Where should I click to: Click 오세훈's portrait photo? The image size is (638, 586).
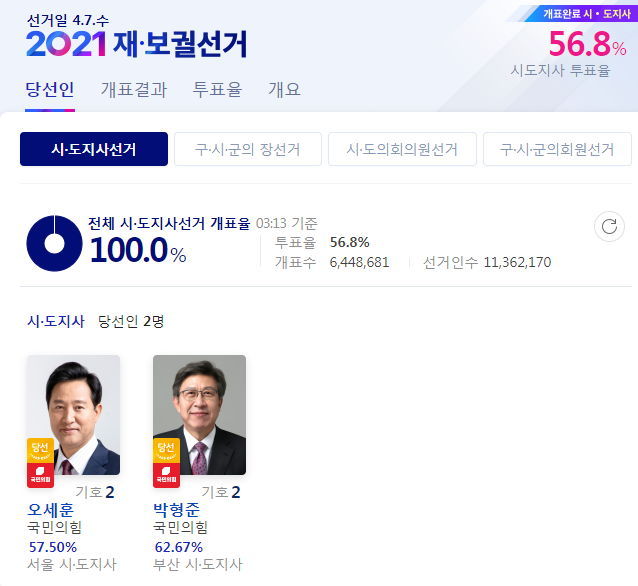pos(74,415)
